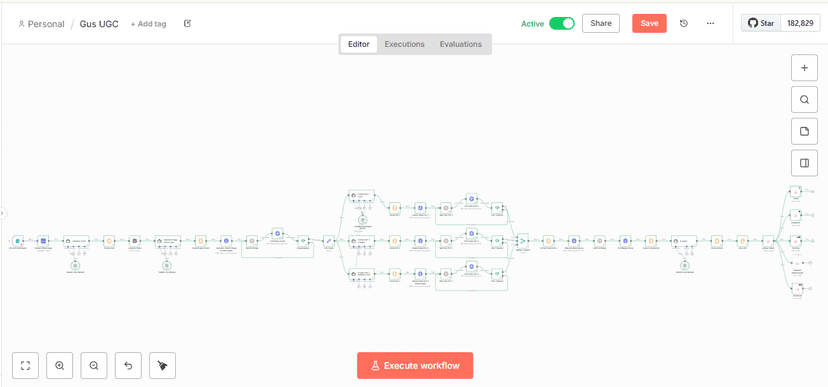Deactivate the workflow with the Active toggle
828x387 pixels.
pos(561,23)
